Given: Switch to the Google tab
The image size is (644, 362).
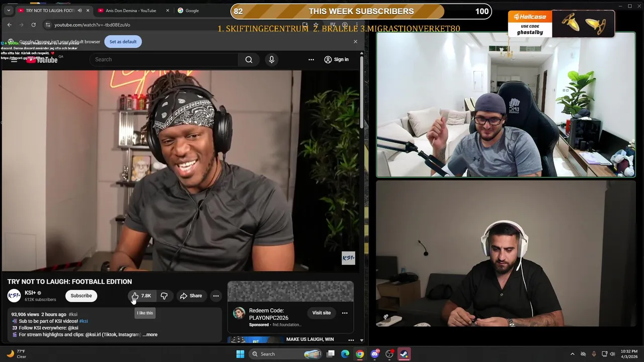Looking at the screenshot, I should point(192,11).
